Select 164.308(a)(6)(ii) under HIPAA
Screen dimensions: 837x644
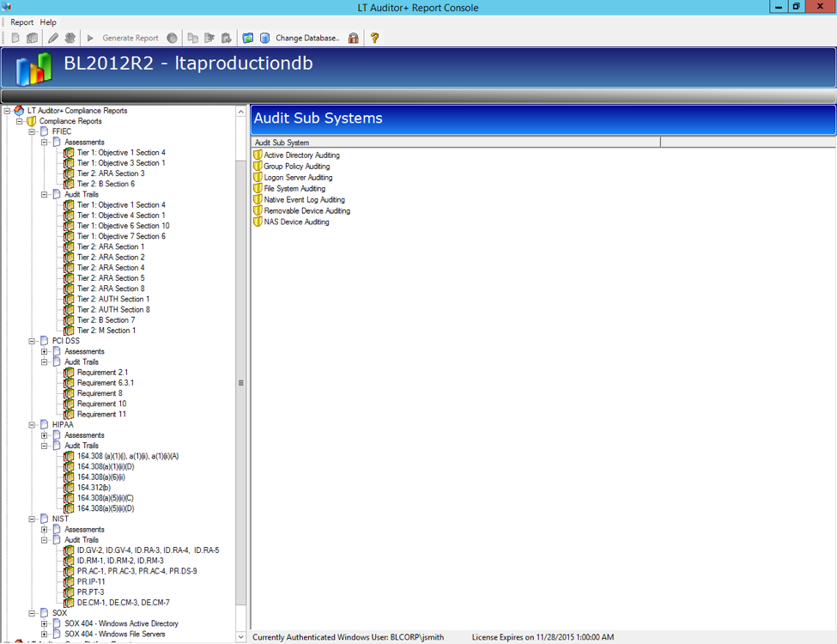[x=101, y=477]
